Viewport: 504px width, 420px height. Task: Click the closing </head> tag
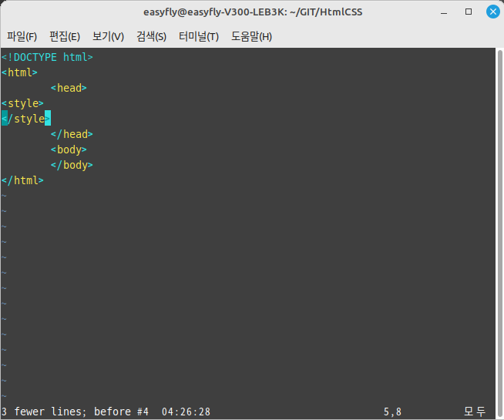pos(72,134)
